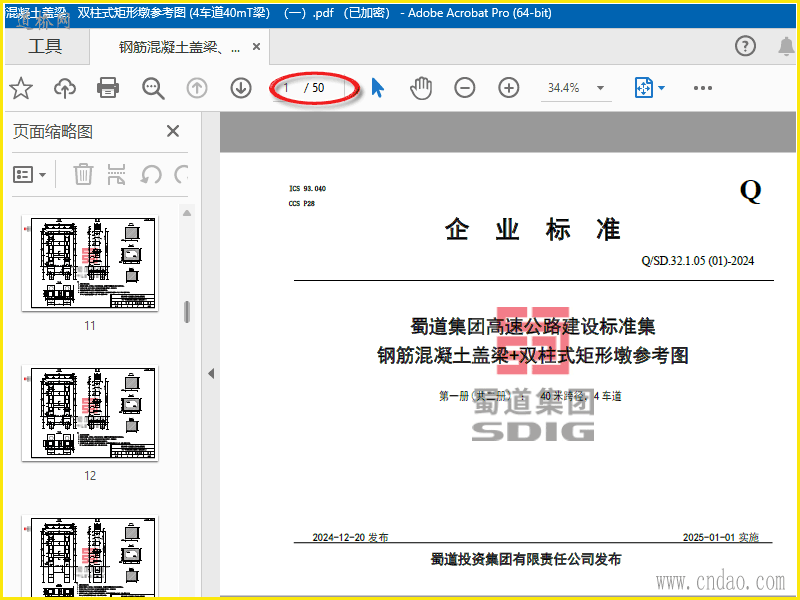Select page 12 thumbnail
Viewport: 800px width, 600px height.
click(90, 413)
